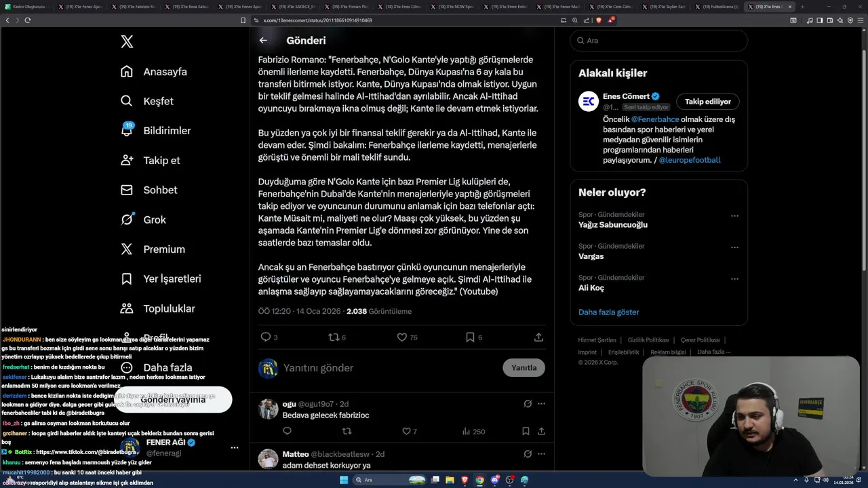
Task: Bookmark ogu's comment
Action: [526, 431]
